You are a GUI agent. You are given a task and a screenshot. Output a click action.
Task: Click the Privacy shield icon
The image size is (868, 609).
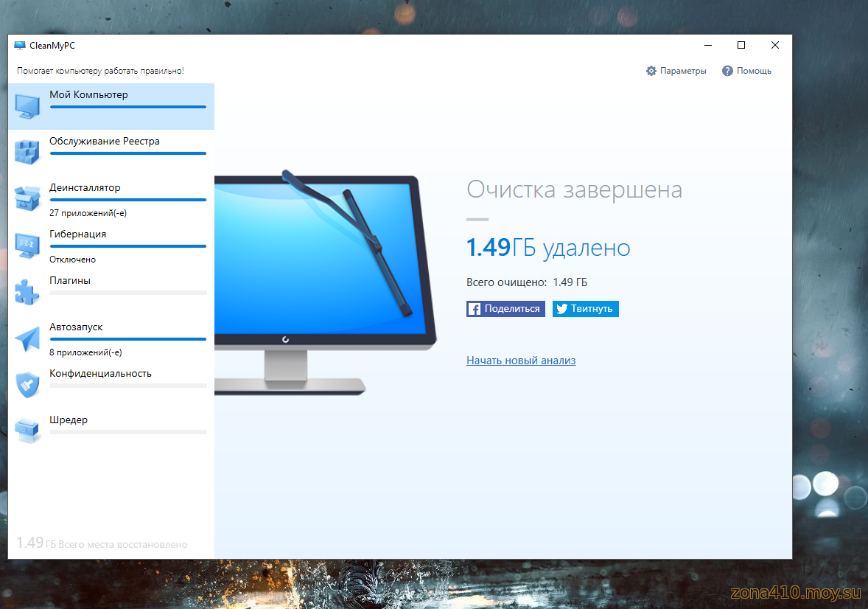[x=28, y=384]
